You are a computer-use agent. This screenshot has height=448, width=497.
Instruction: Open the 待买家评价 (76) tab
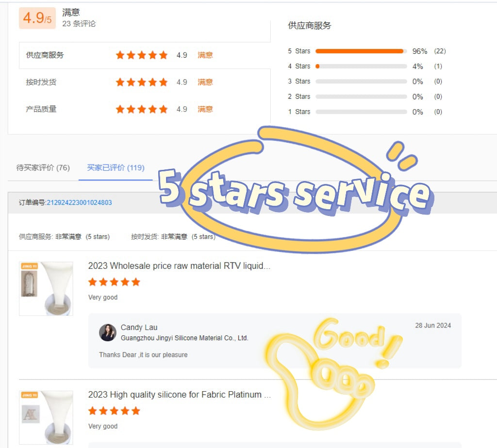pos(43,168)
